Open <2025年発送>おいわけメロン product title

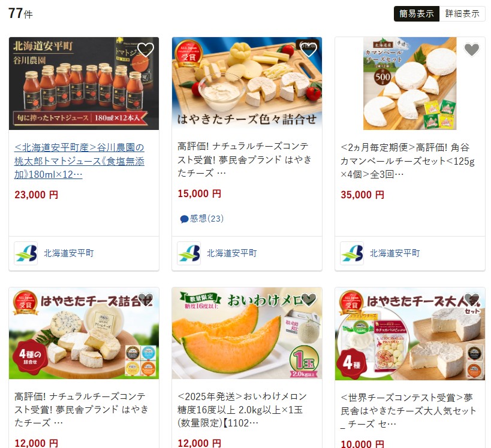coord(242,410)
